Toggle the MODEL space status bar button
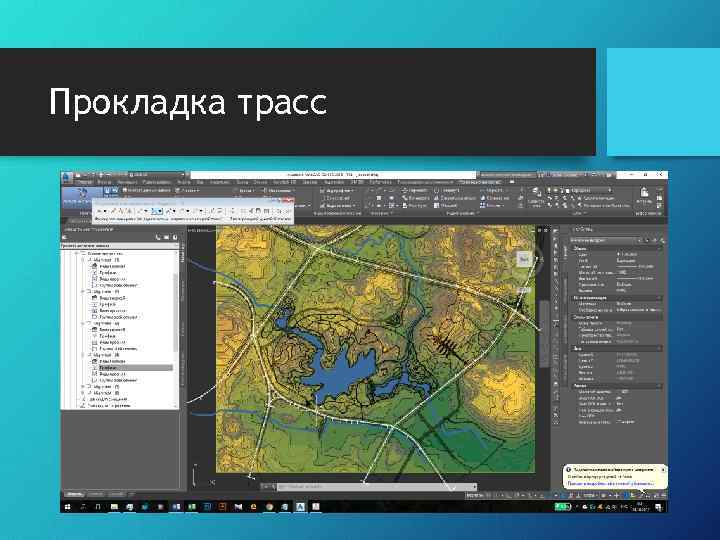 474,495
